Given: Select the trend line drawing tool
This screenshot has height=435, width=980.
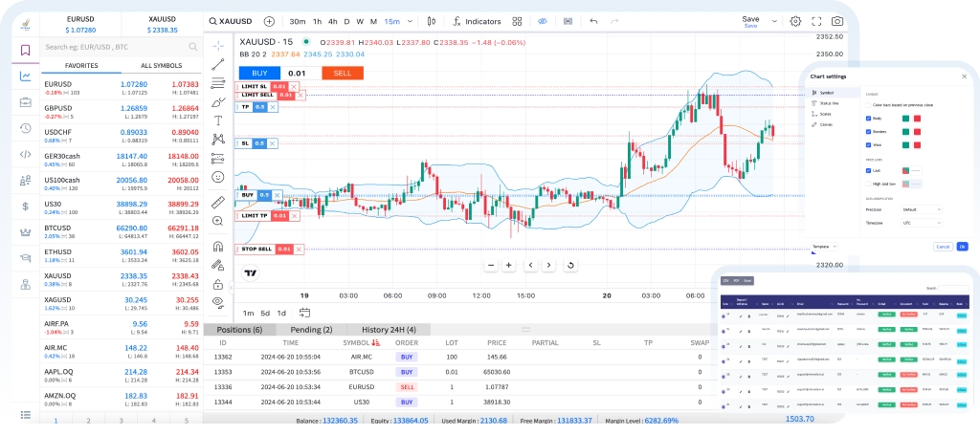Looking at the screenshot, I should pyautogui.click(x=218, y=64).
